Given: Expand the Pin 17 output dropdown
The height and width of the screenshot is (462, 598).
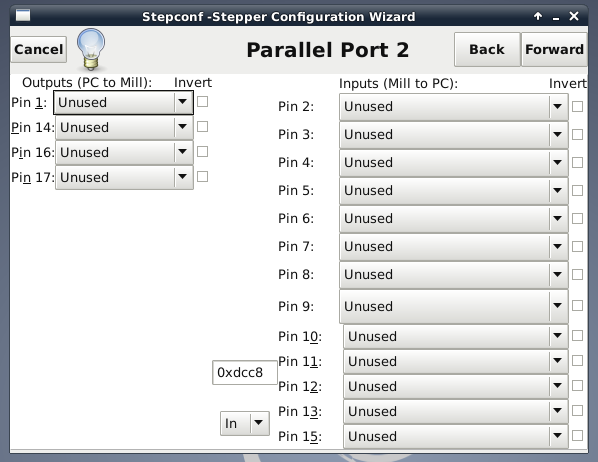Looking at the screenshot, I should [124, 177].
